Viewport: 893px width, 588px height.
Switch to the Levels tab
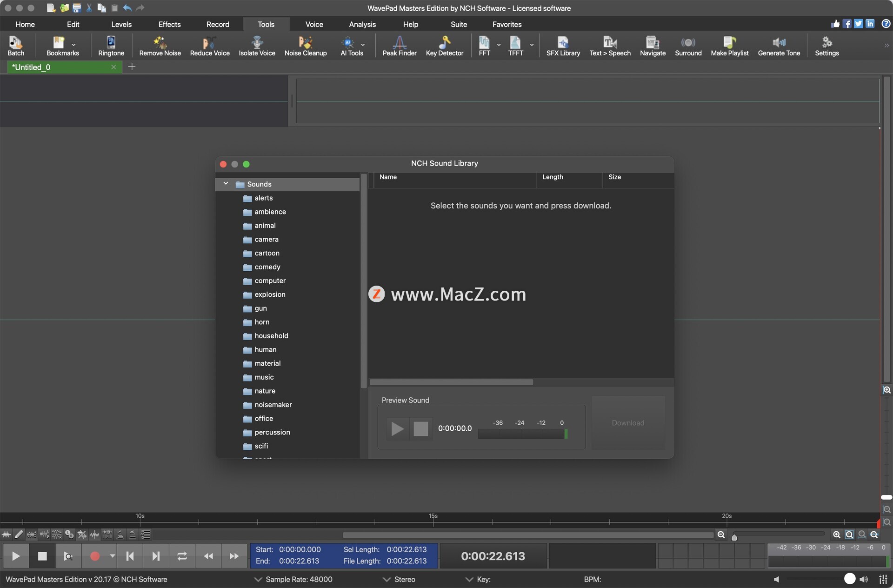[x=121, y=24]
